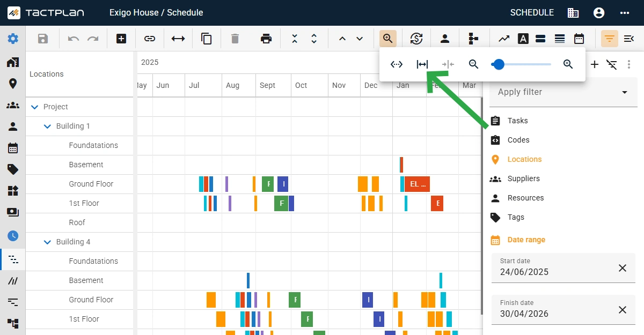Click the person resource toolbar icon
Image resolution: width=644 pixels, height=335 pixels.
click(x=445, y=39)
